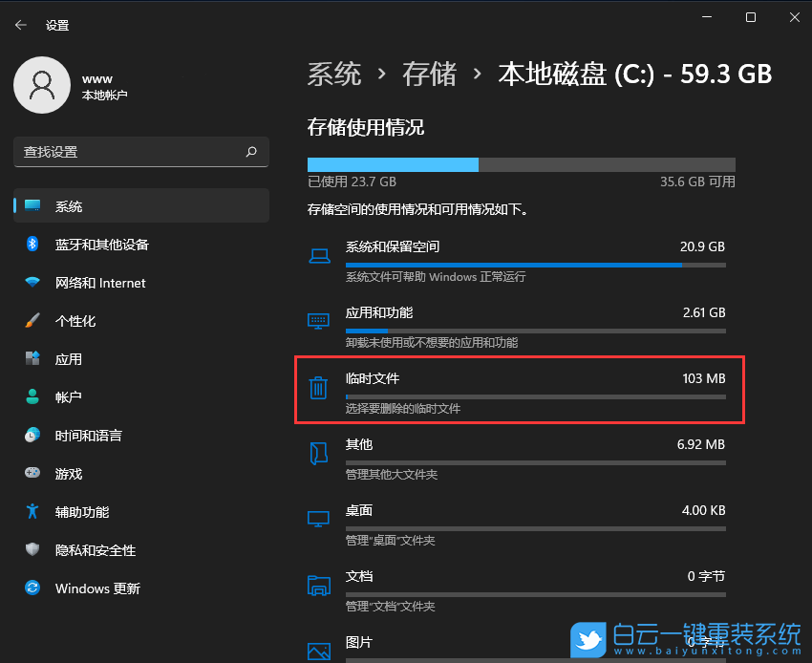Click the back arrow button
This screenshot has height=663, width=812.
click(21, 25)
